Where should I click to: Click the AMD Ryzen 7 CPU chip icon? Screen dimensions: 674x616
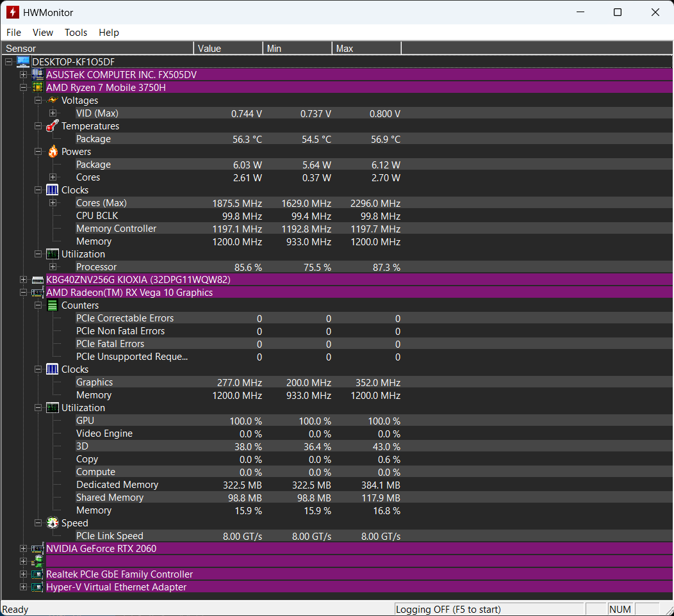pyautogui.click(x=37, y=87)
